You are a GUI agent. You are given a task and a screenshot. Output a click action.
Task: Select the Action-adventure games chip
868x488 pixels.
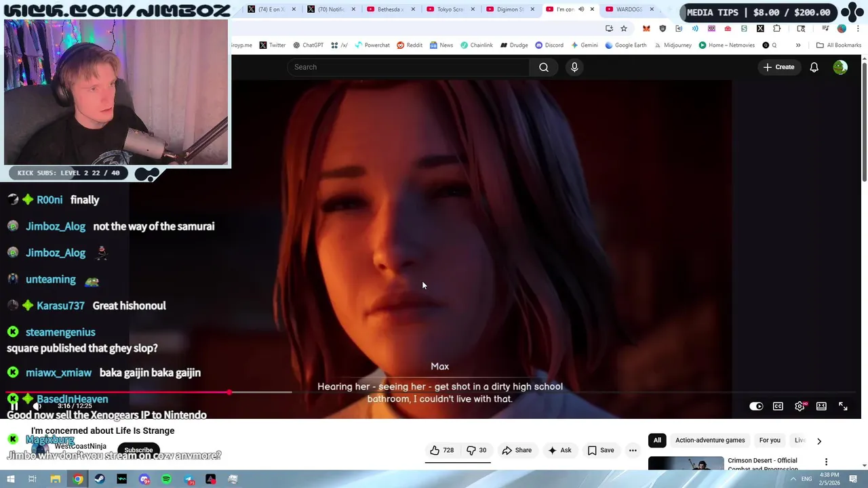pos(710,441)
